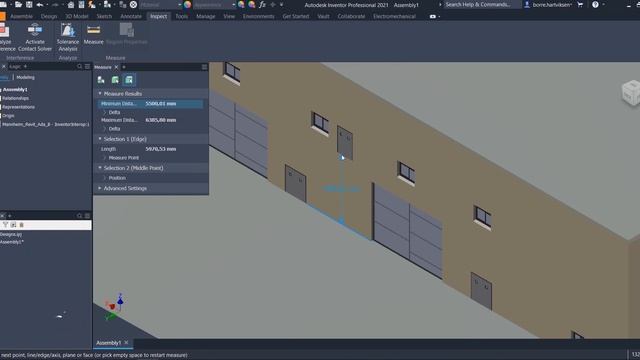Select Origin node in model browser

tap(8, 116)
